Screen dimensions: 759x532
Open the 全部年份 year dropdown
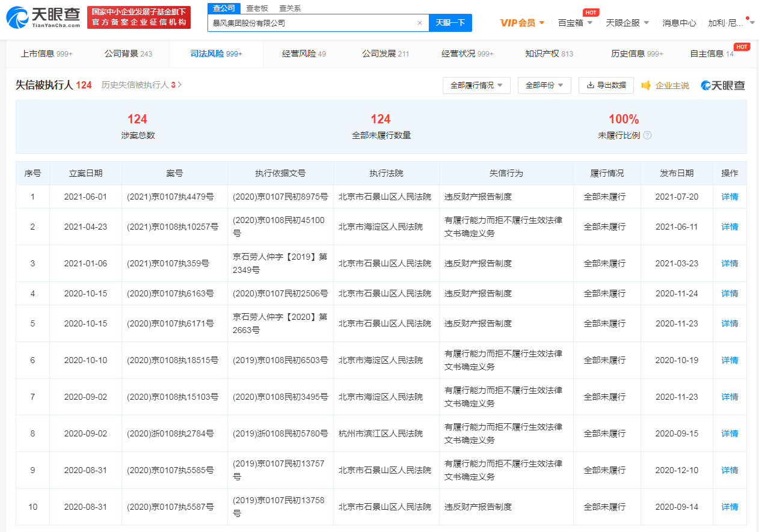pyautogui.click(x=544, y=85)
